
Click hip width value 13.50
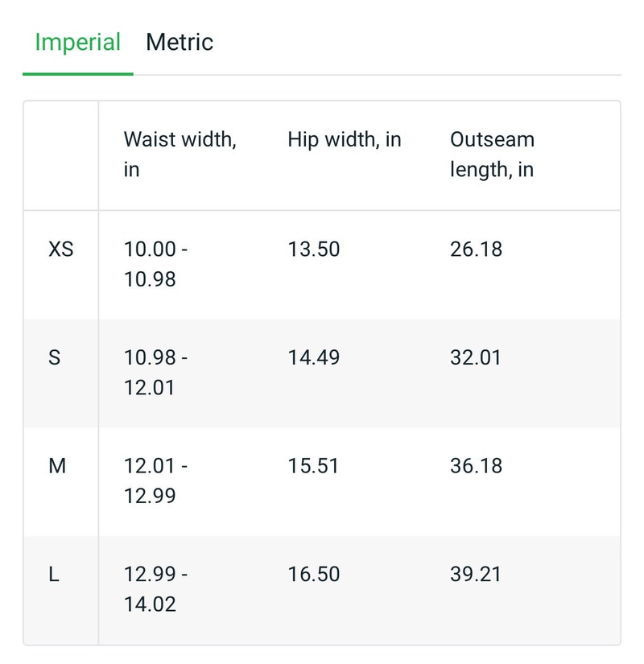point(314,249)
